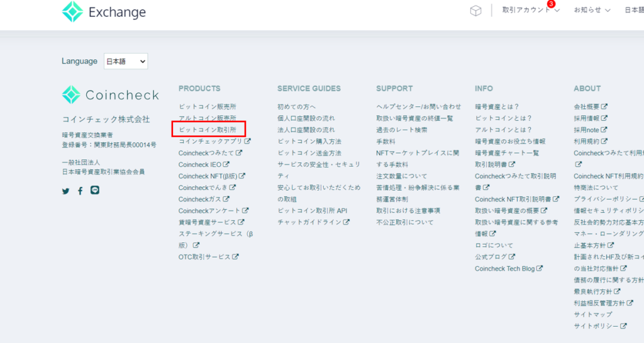Open the cube icon in header
Image resolution: width=644 pixels, height=343 pixels.
[x=475, y=11]
